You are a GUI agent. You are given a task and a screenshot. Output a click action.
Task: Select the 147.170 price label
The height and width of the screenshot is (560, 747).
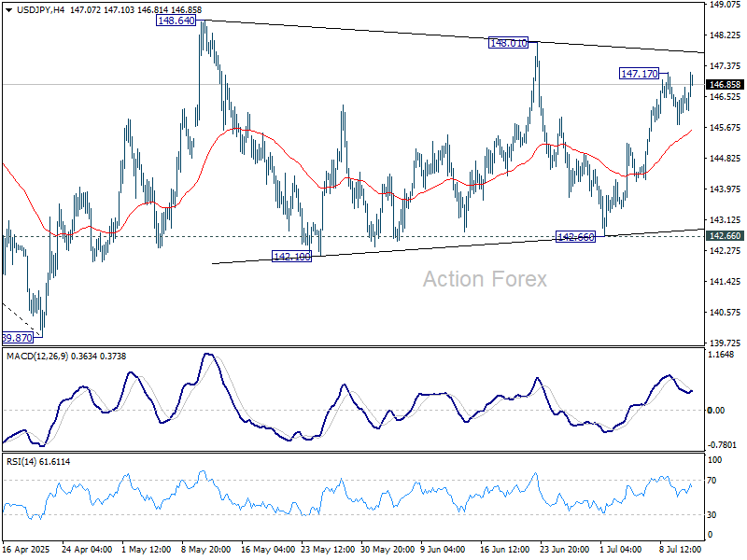coord(640,74)
